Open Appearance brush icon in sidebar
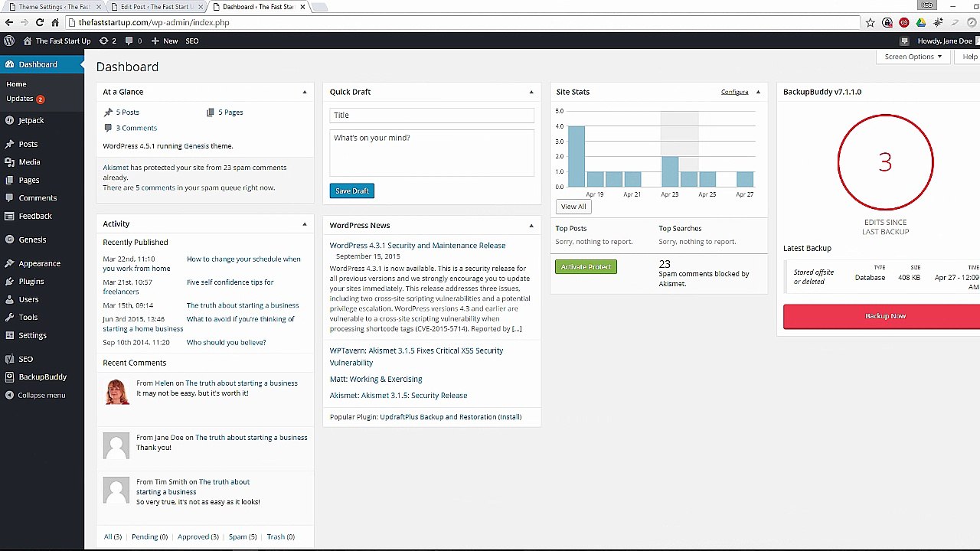Viewport: 980px width, 551px height. (x=9, y=263)
